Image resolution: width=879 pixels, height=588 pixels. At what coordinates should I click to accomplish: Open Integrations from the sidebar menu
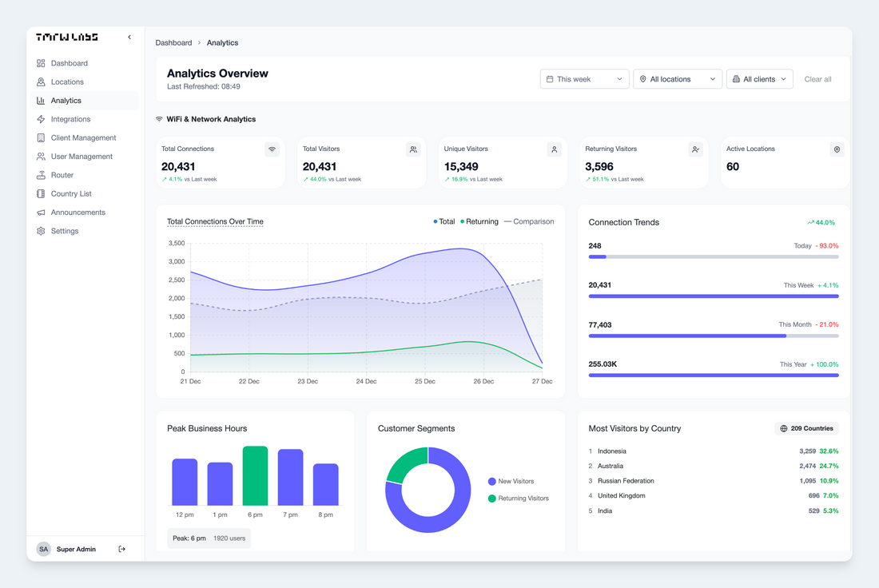[x=85, y=119]
